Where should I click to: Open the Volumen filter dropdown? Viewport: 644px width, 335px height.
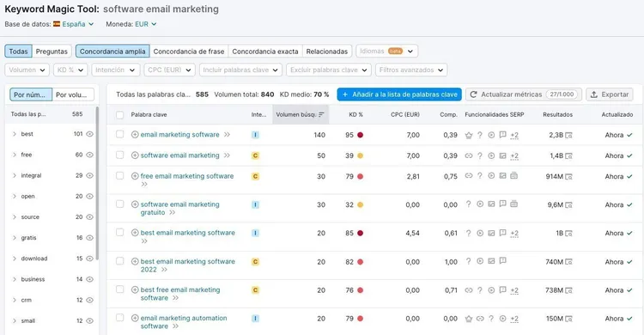pyautogui.click(x=27, y=70)
